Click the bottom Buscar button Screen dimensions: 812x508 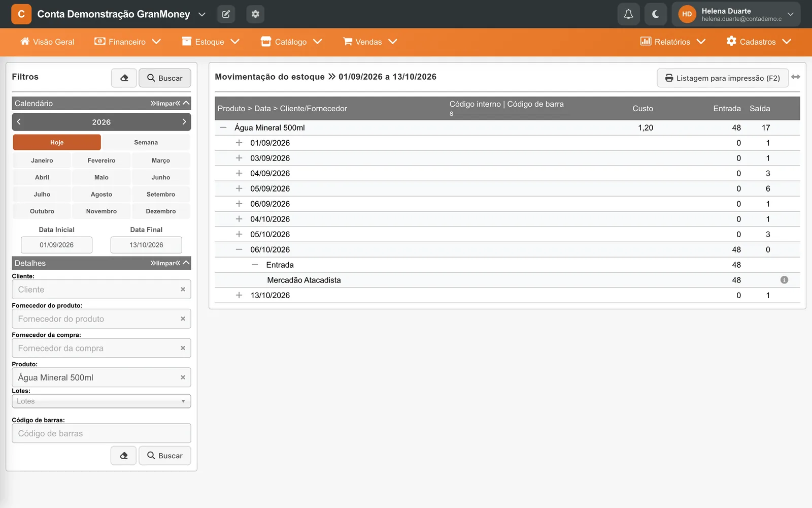tap(164, 456)
